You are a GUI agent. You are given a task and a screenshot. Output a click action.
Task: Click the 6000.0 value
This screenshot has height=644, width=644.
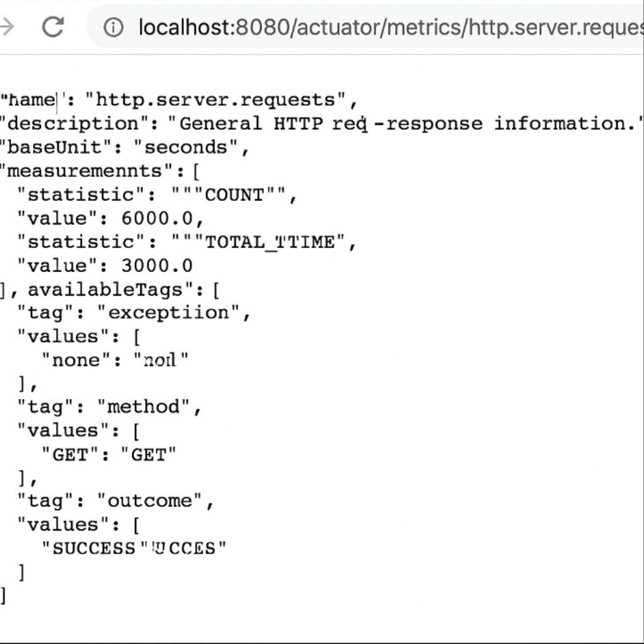(157, 218)
